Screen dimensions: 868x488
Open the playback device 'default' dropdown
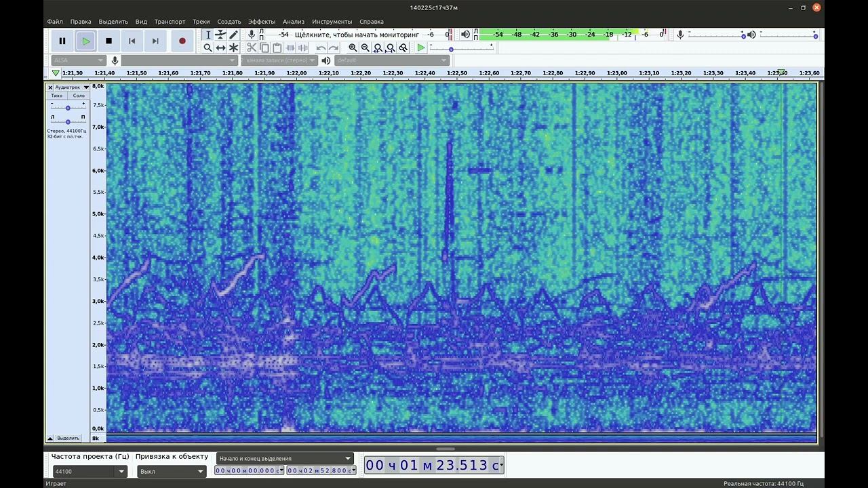tap(392, 60)
